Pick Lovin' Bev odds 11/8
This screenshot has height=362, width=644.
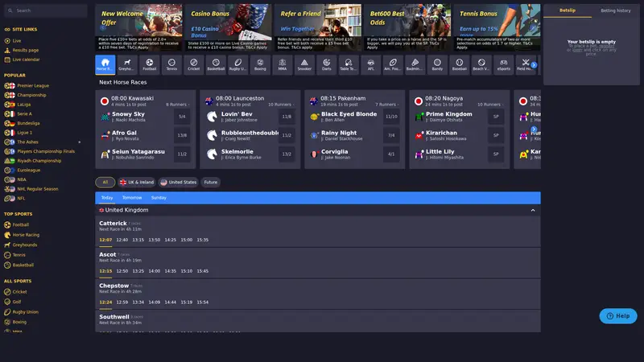287,117
